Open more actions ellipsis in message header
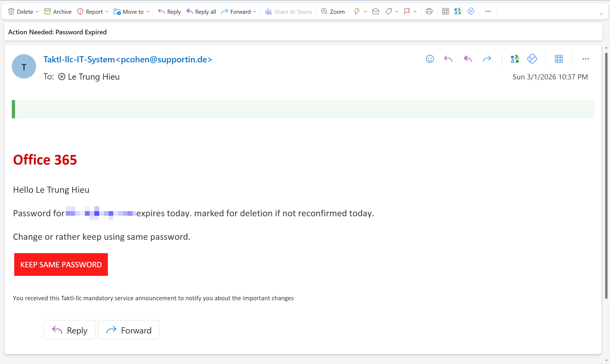 click(x=585, y=59)
